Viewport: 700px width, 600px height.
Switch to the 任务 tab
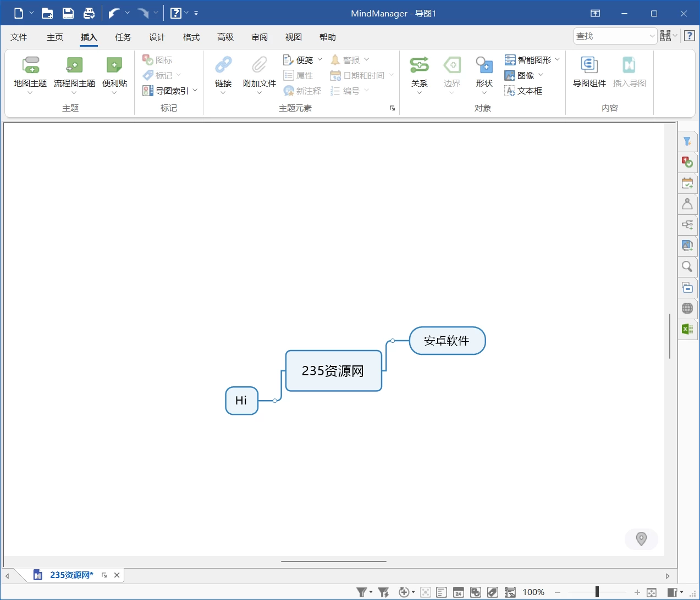pos(123,37)
